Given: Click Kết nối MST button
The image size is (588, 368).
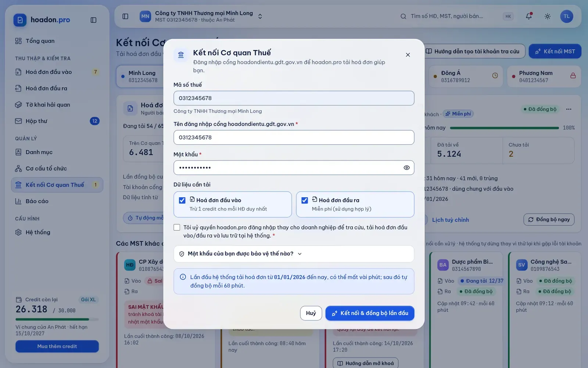Looking at the screenshot, I should pyautogui.click(x=555, y=51).
